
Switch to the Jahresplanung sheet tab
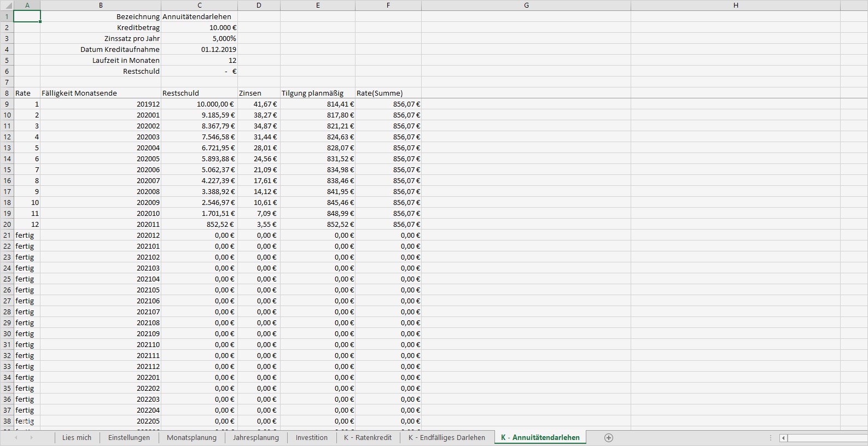(x=256, y=437)
